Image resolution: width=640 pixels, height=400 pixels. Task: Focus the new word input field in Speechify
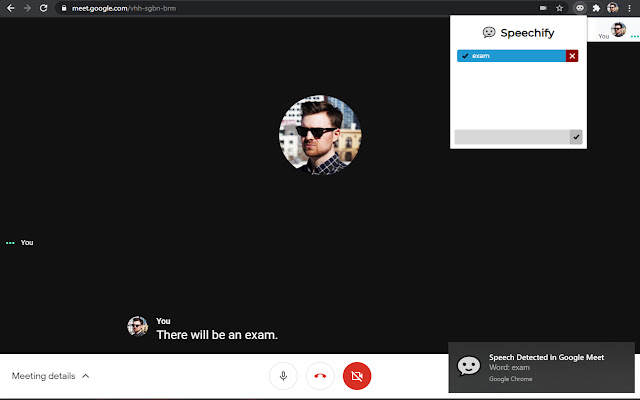click(x=512, y=137)
